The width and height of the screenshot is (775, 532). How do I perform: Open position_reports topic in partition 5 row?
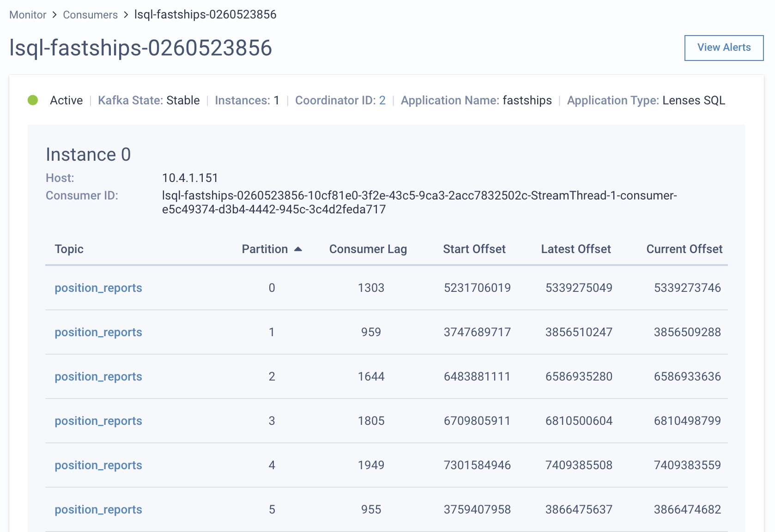[98, 509]
